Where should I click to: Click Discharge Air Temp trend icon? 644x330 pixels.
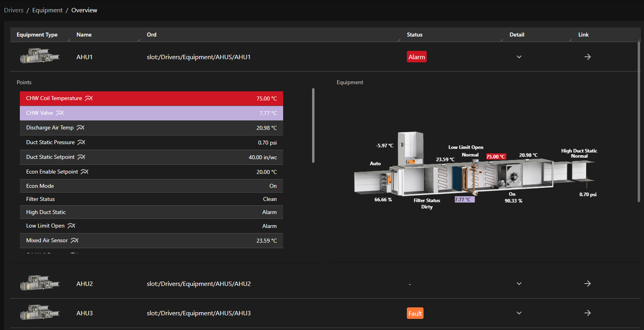point(80,128)
